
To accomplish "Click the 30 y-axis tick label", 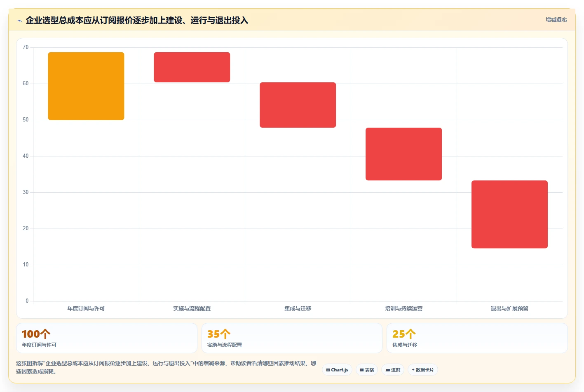I will coord(26,192).
